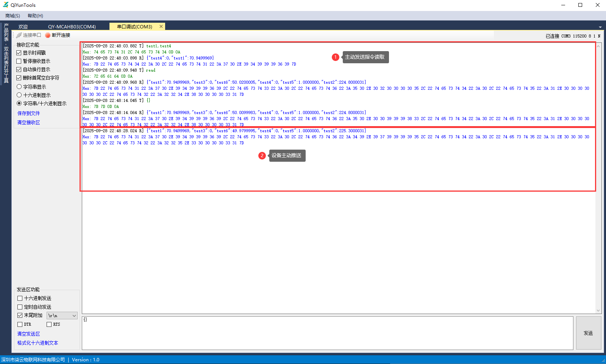Enable the 暂停接收显示 checkbox
Viewport: 606px width, 364px height.
(x=19, y=61)
